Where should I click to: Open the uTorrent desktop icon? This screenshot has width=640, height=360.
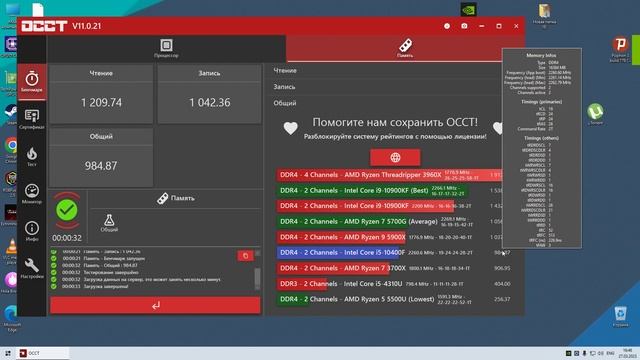click(x=596, y=114)
